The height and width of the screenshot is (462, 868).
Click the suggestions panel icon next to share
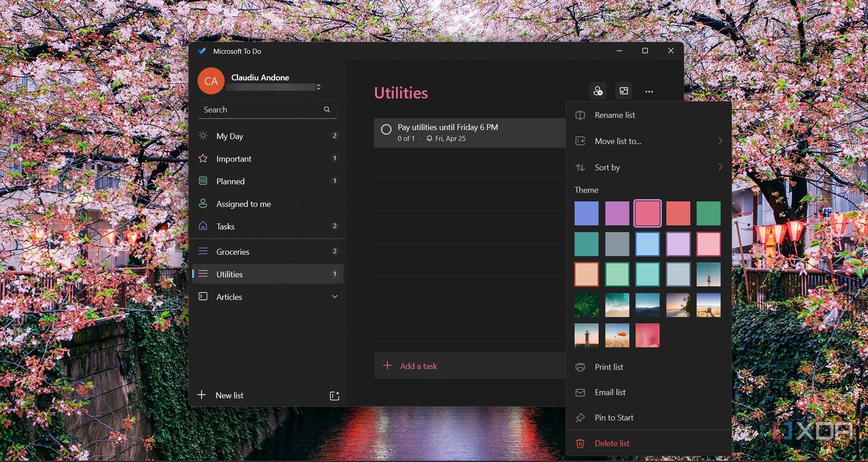click(624, 91)
